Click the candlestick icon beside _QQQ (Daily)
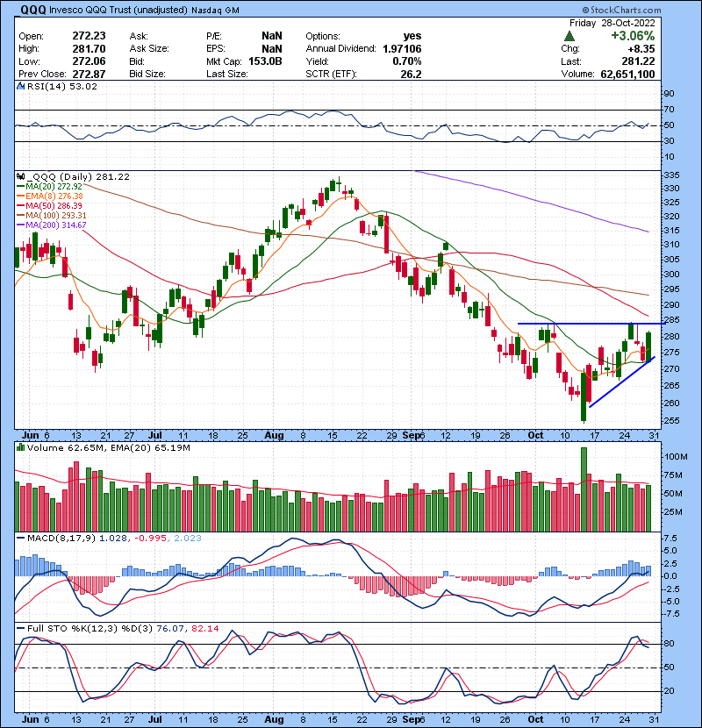The height and width of the screenshot is (728, 702). 20,176
